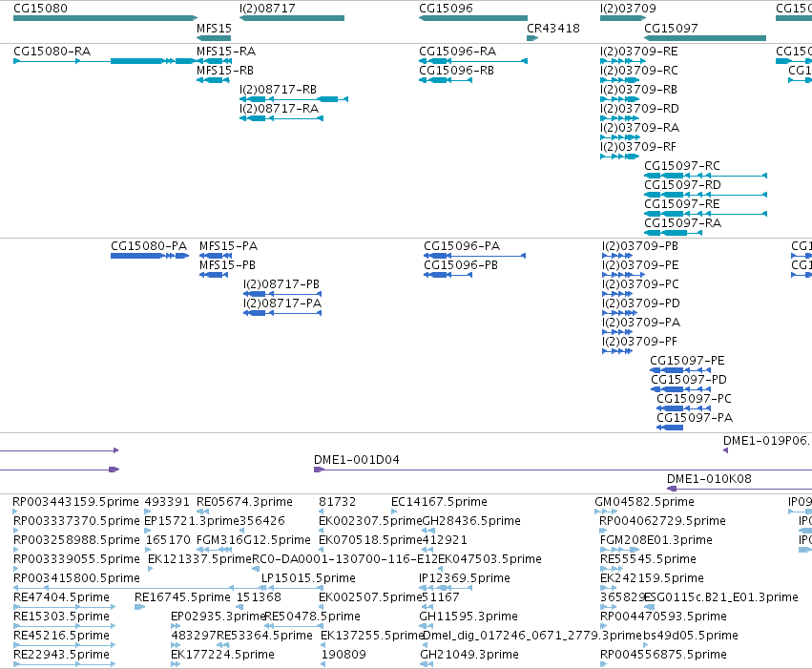The width and height of the screenshot is (812, 669).
Task: Select the l(2)03709-RE transcript label
Action: click(639, 52)
